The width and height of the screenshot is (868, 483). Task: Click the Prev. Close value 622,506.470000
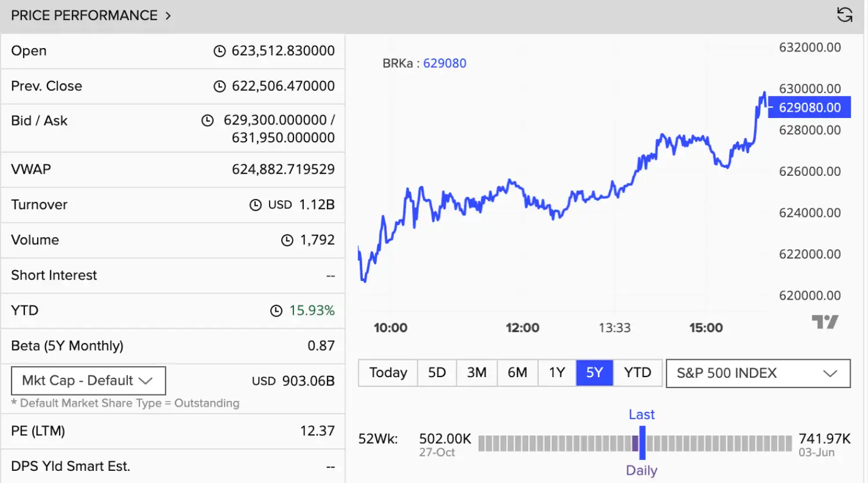(x=283, y=86)
